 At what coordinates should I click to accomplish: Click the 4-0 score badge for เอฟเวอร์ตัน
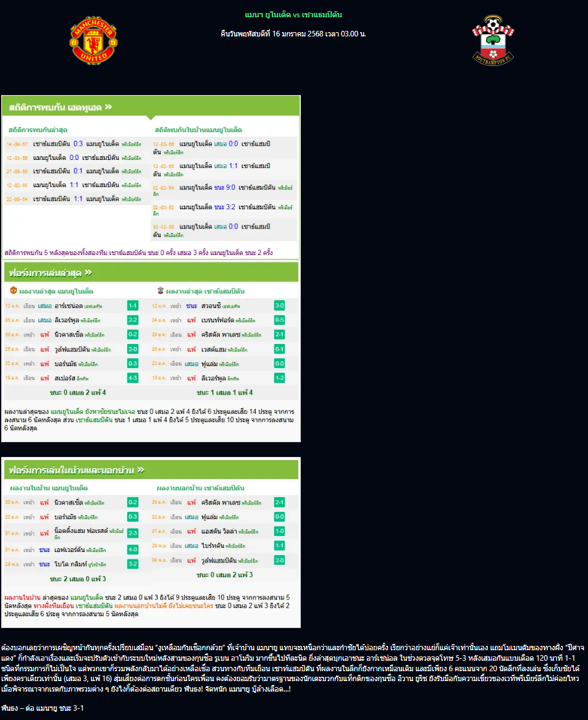coord(132,549)
